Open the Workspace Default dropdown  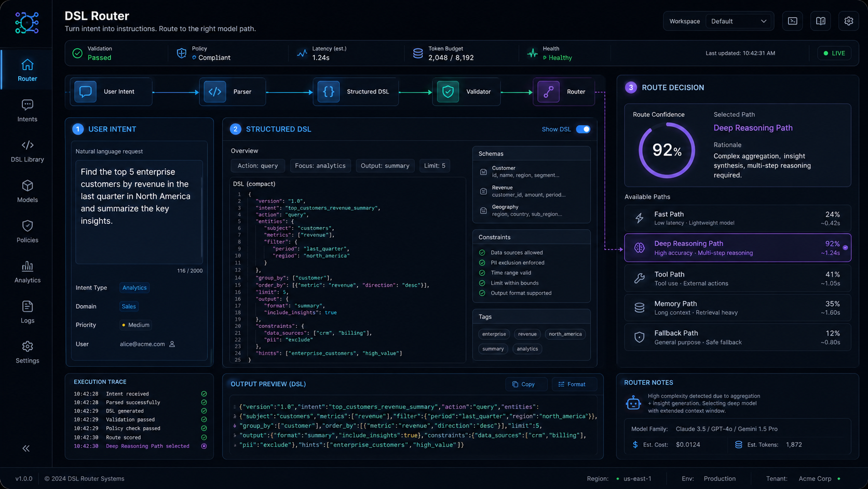739,21
